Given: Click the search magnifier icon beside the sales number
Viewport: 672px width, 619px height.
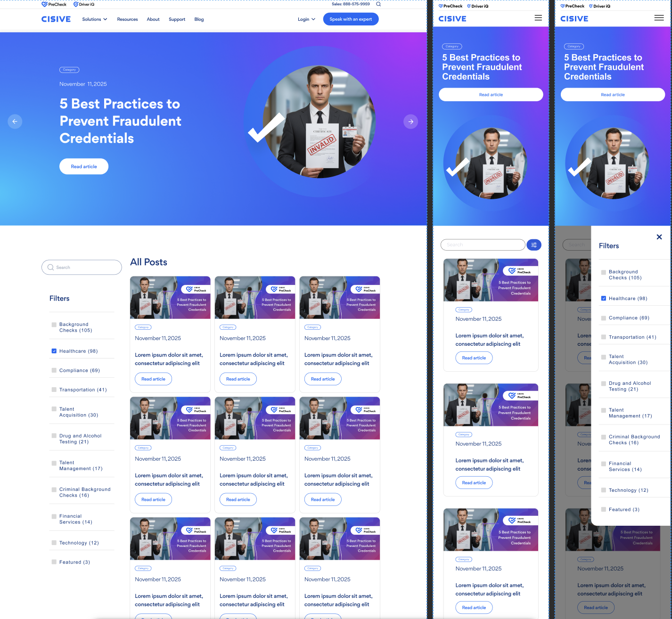Looking at the screenshot, I should point(378,4).
